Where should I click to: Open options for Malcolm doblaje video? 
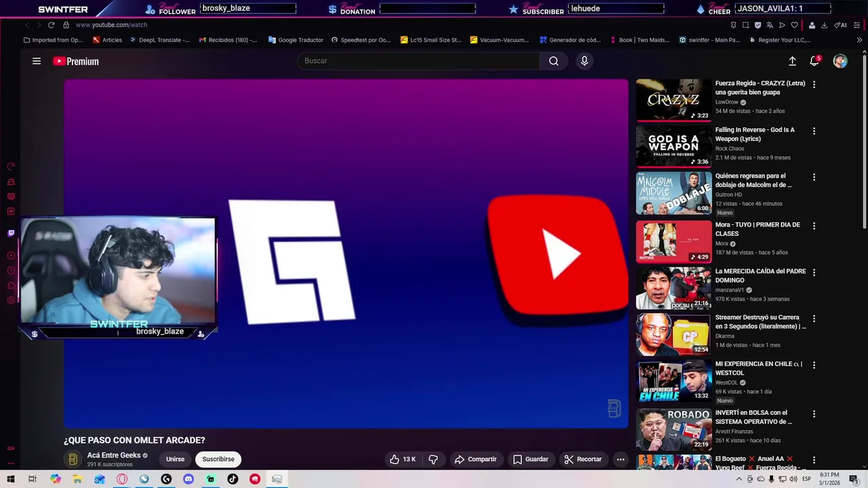814,177
